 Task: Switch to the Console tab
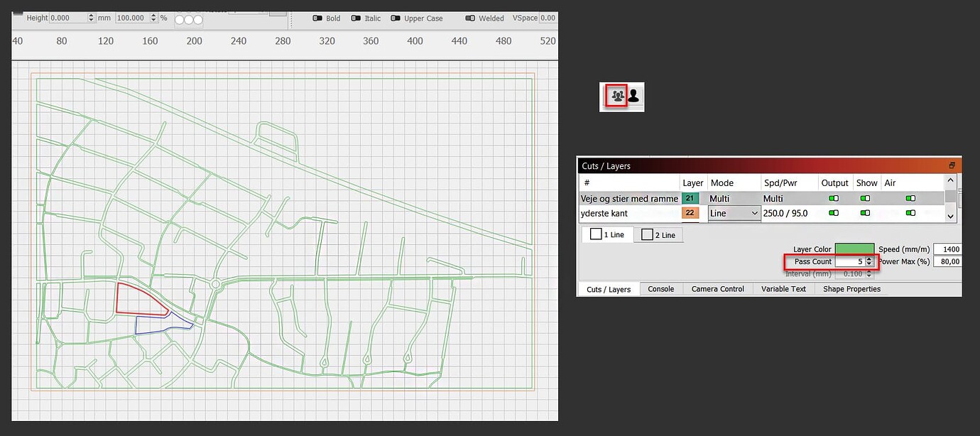(x=660, y=289)
